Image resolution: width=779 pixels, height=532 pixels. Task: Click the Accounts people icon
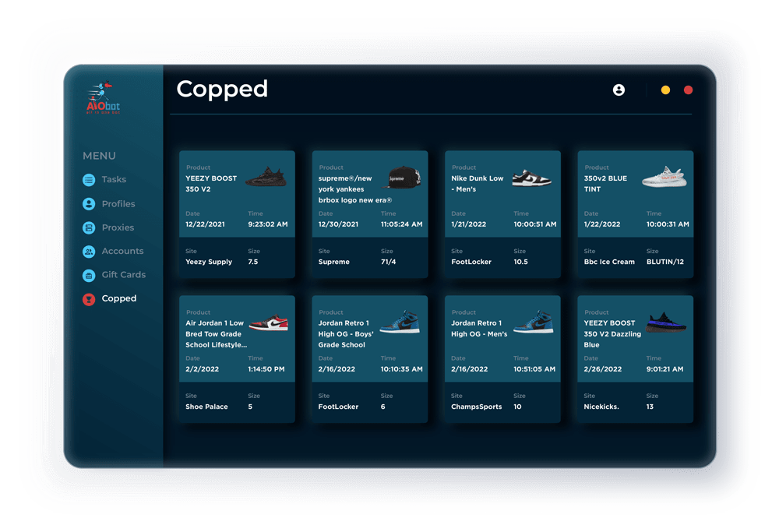(89, 252)
